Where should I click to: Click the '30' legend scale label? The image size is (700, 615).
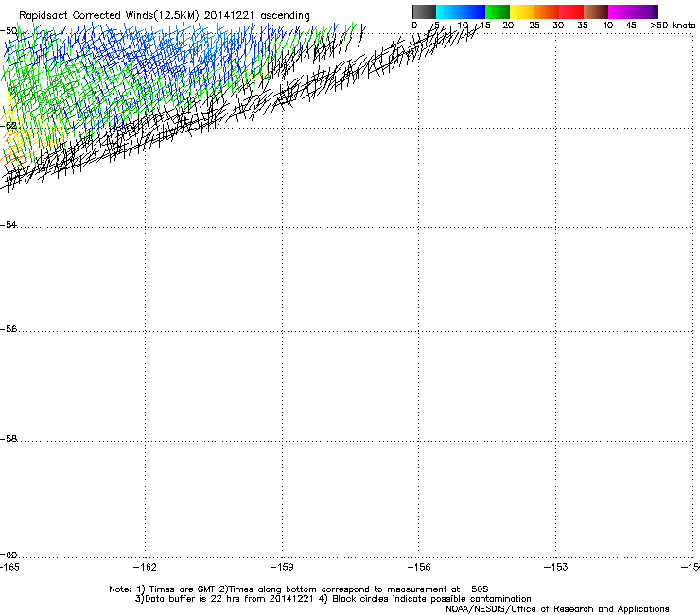(x=558, y=26)
